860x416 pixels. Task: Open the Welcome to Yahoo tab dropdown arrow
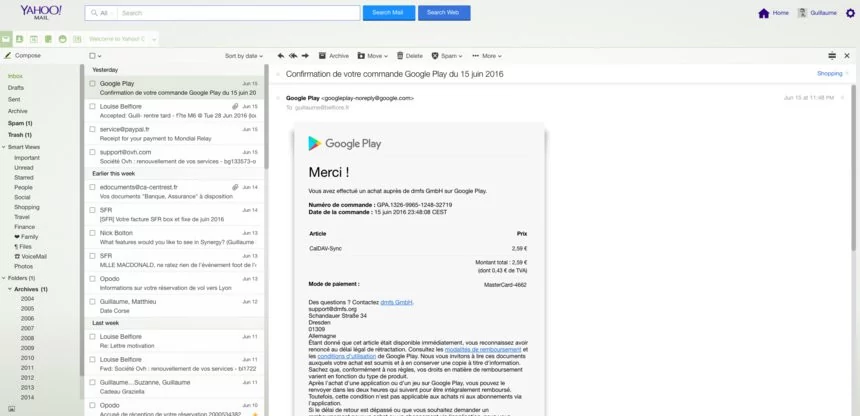pos(154,40)
